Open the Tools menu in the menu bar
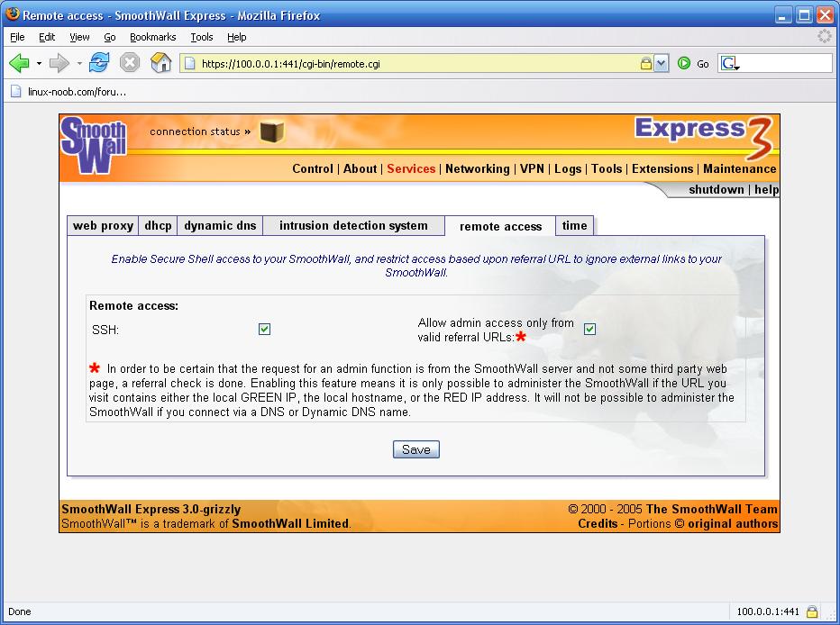This screenshot has height=625, width=840. click(201, 37)
